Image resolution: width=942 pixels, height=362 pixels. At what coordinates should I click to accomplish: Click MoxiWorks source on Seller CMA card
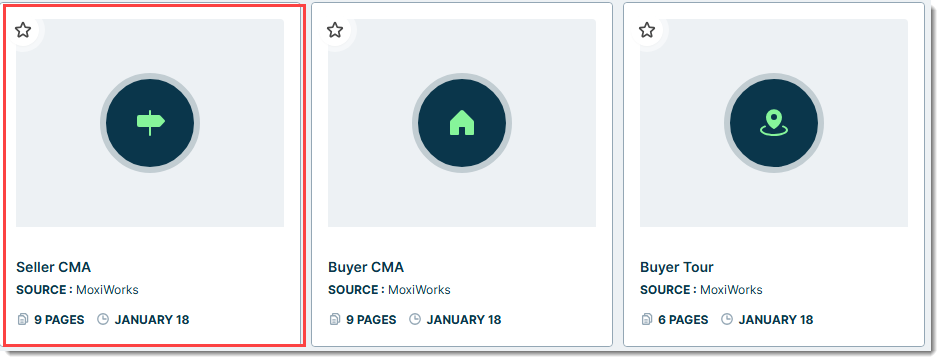tap(107, 290)
